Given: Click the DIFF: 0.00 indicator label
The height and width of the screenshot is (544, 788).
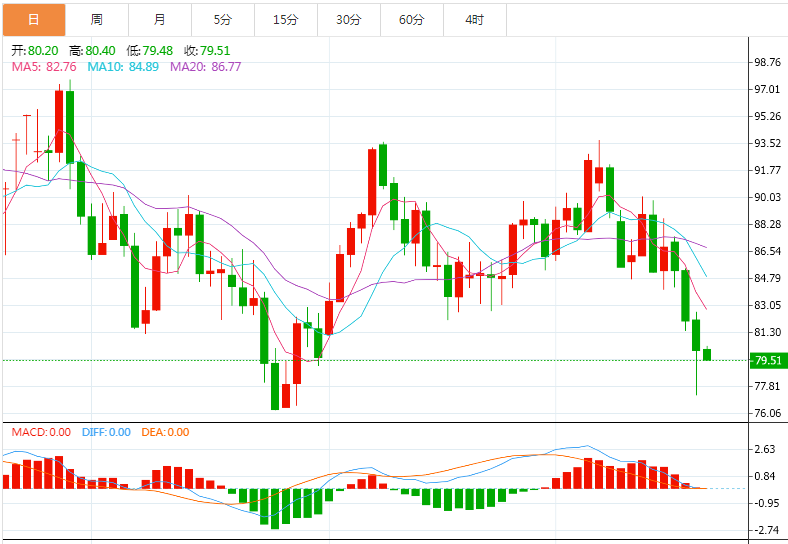Looking at the screenshot, I should (x=107, y=432).
